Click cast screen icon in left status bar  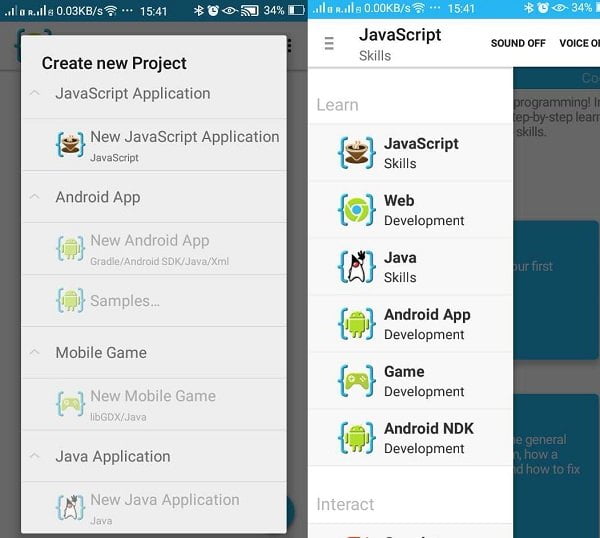pos(249,10)
